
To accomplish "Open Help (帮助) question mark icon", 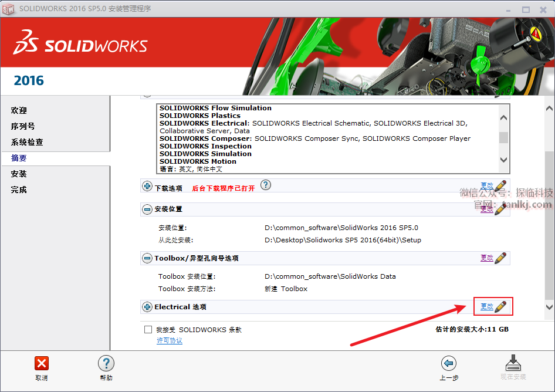I will 106,363.
